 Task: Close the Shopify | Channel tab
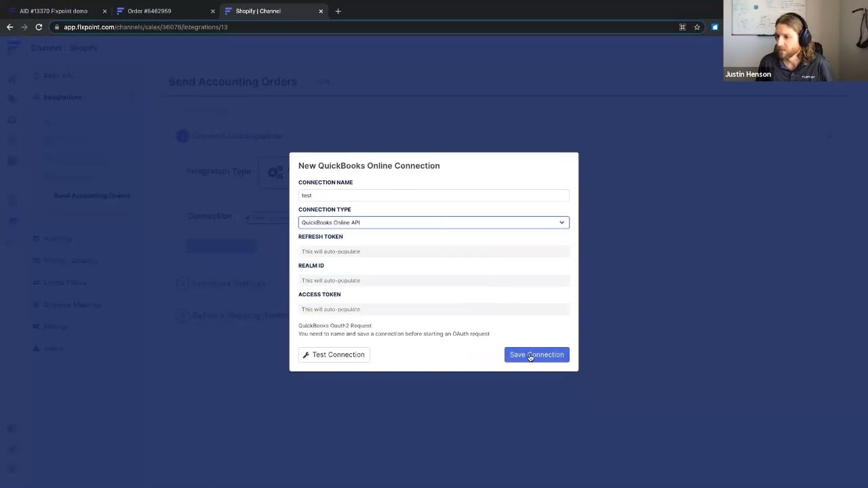coord(320,11)
